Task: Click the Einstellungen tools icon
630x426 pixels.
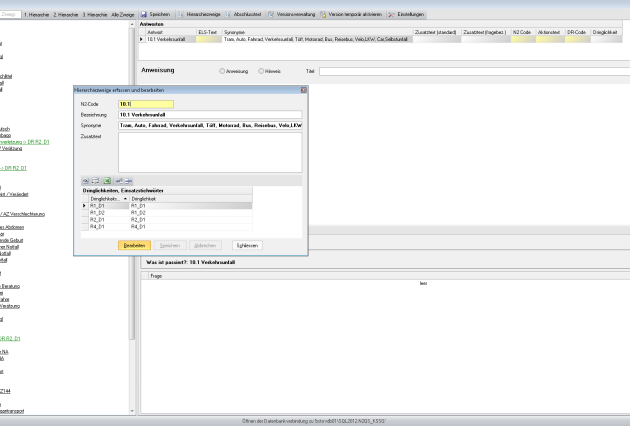Action: click(391, 14)
